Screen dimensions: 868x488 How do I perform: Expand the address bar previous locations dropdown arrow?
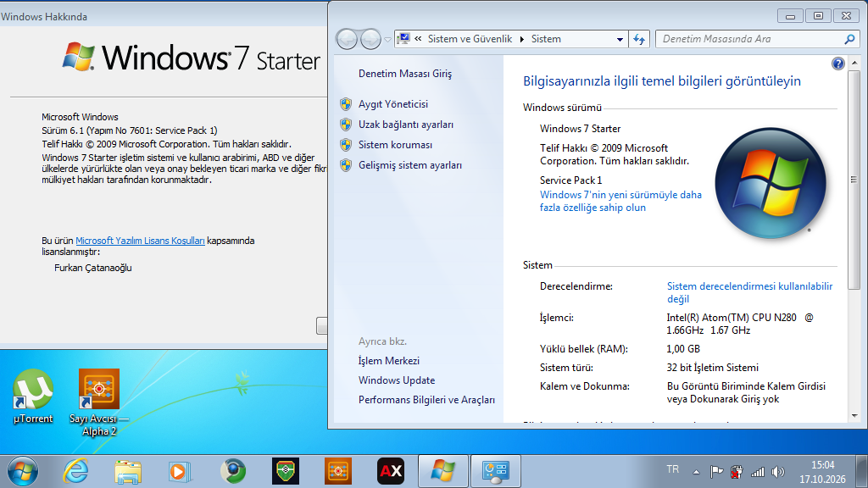coord(620,39)
